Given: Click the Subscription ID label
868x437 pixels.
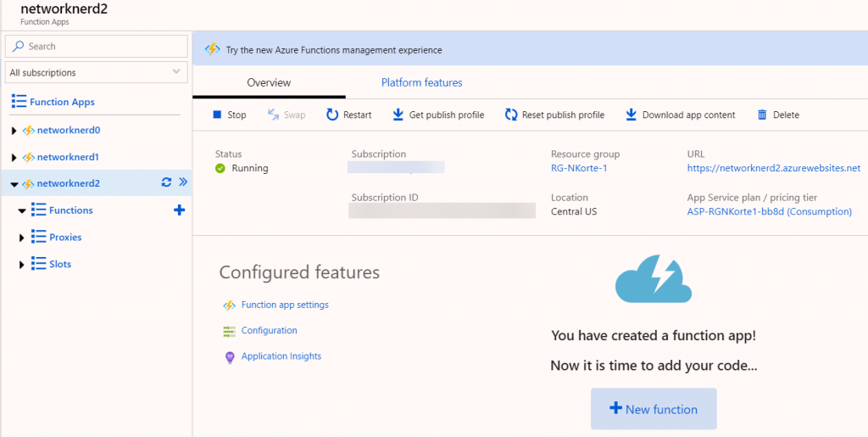Looking at the screenshot, I should (x=385, y=197).
